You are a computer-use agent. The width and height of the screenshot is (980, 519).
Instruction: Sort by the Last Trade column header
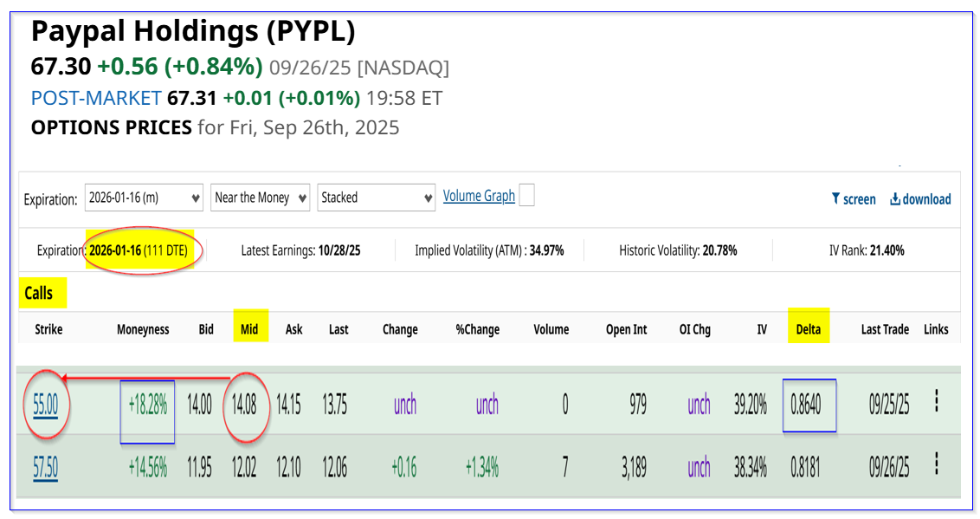click(x=885, y=329)
